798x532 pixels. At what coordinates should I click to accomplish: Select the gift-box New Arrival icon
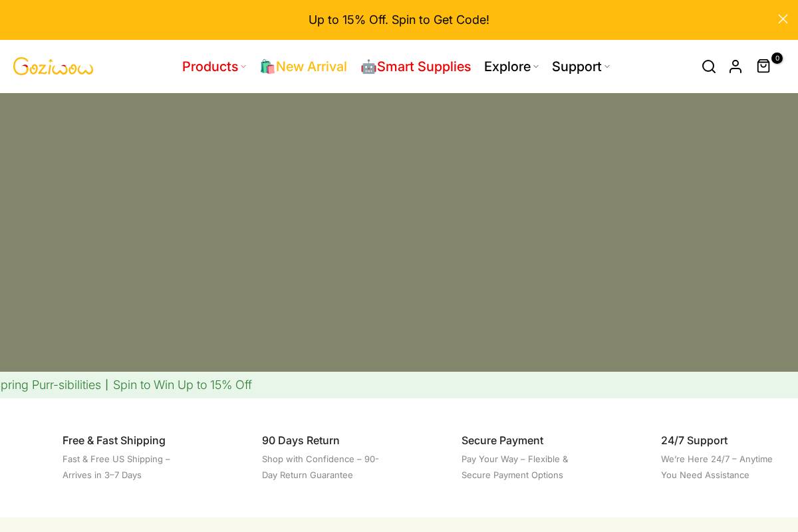(267, 66)
